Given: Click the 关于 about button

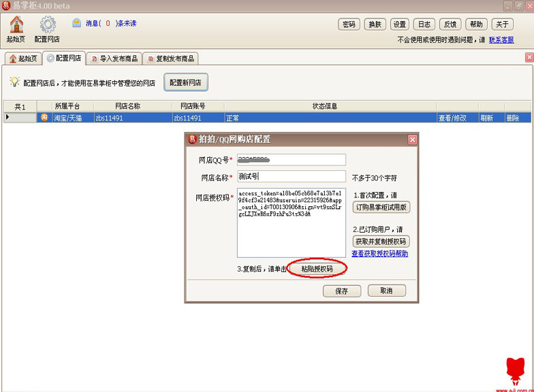Looking at the screenshot, I should [x=502, y=24].
